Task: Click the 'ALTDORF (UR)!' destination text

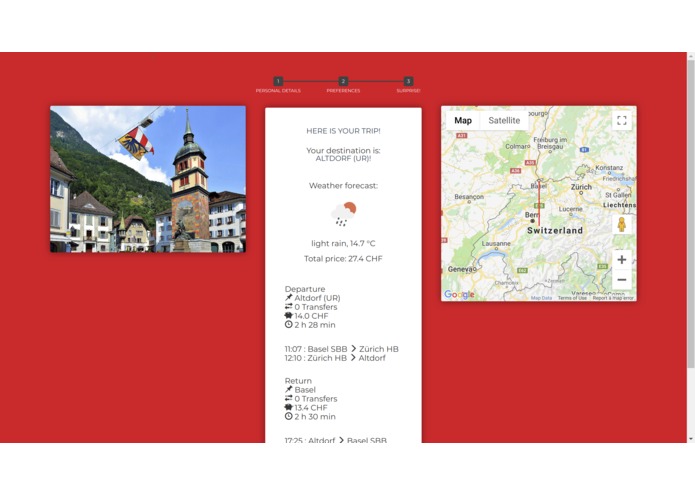Action: point(343,158)
